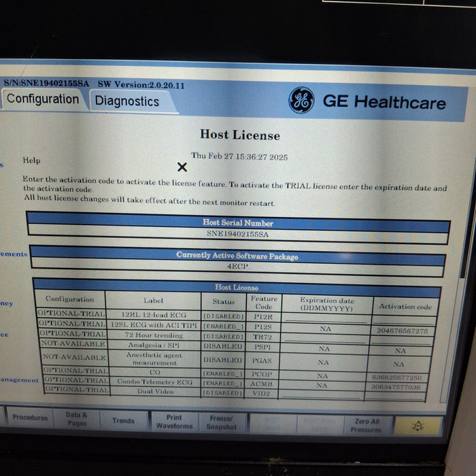Click feature code TR72
Screen dimensions: 476x476
pos(262,337)
